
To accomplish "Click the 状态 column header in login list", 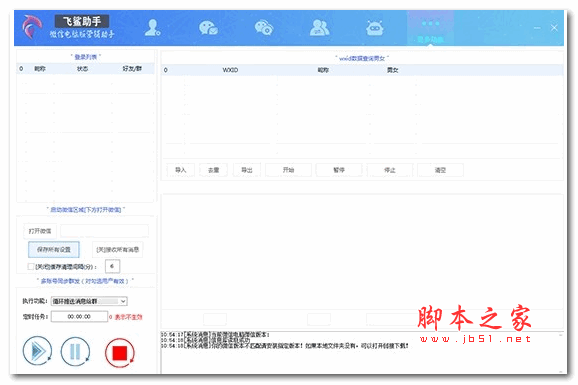I will click(82, 69).
